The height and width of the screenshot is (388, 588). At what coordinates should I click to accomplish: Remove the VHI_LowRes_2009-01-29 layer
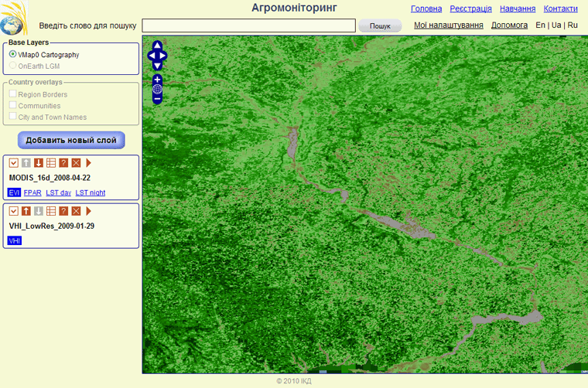76,211
